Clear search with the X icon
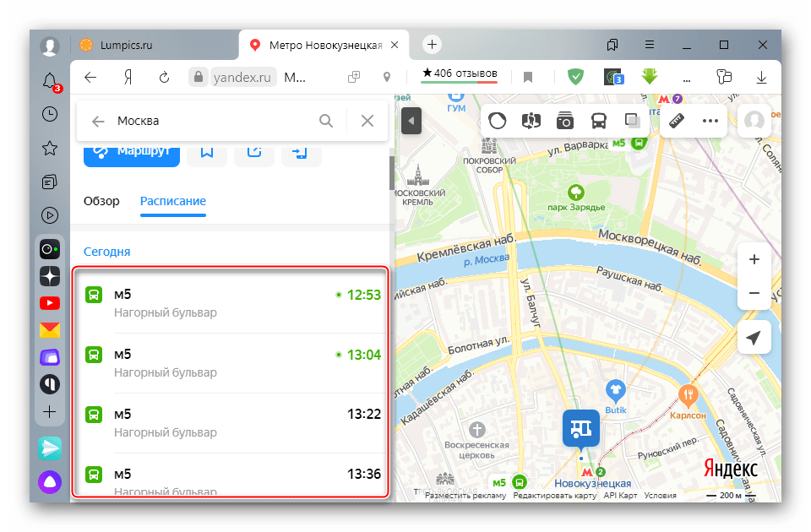Screen dimensions: 811x532 tap(367, 121)
